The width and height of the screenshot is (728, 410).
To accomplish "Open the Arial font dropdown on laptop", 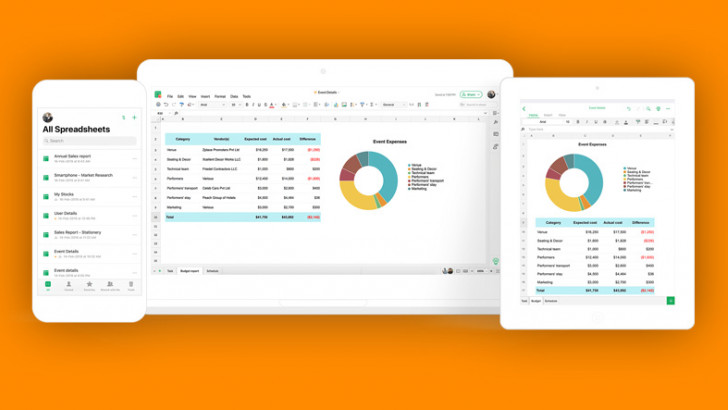I will point(213,105).
